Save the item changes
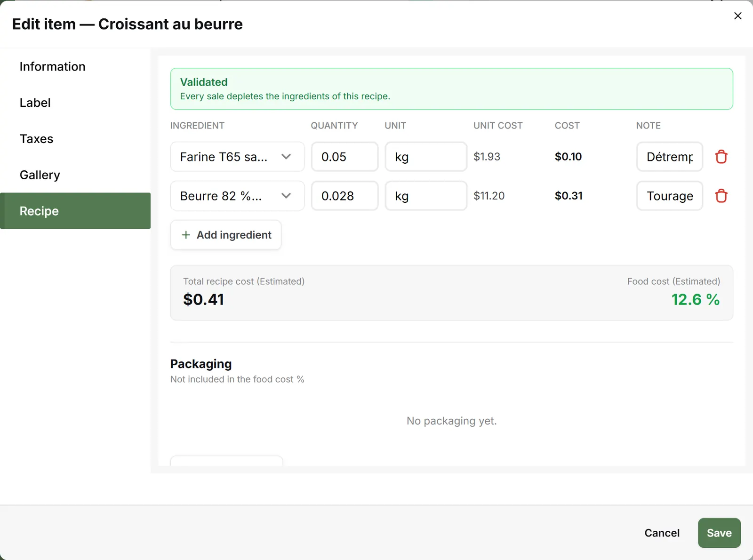Viewport: 753px width, 560px height. click(x=719, y=533)
